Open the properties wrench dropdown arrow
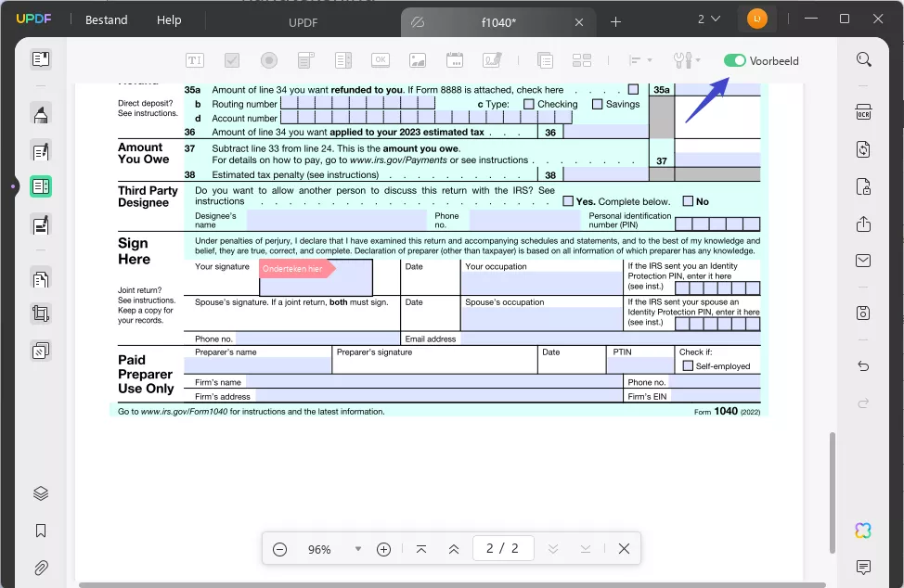Viewport: 904px width, 588px height. tap(700, 59)
